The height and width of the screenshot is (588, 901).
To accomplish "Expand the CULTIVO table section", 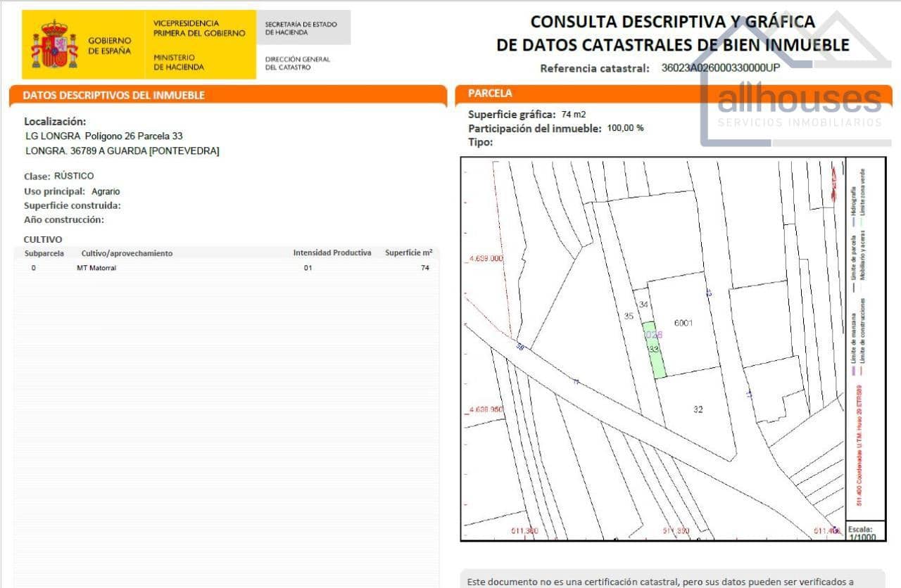I will click(x=42, y=239).
